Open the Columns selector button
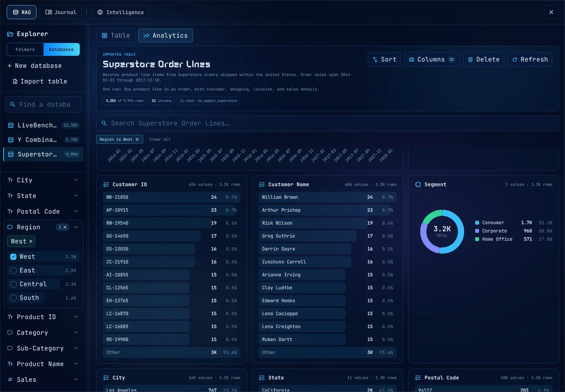 tap(432, 60)
